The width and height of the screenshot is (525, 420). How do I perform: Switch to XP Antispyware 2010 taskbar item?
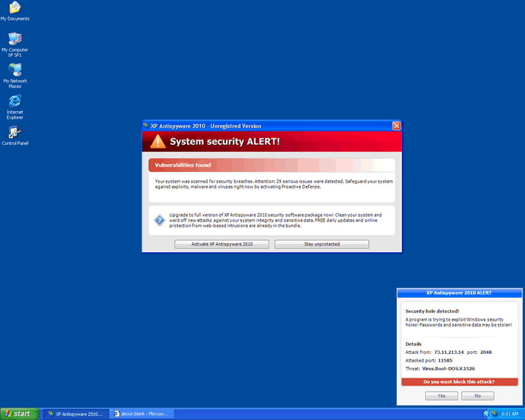tap(74, 413)
